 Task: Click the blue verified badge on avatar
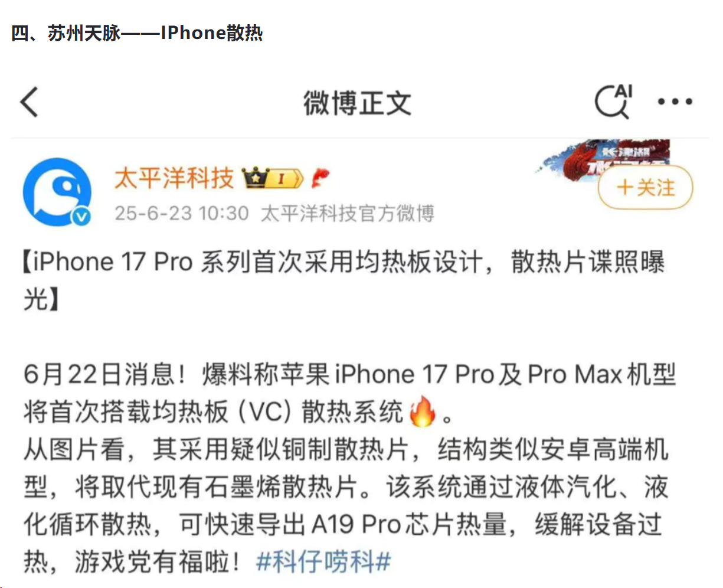coord(81,217)
